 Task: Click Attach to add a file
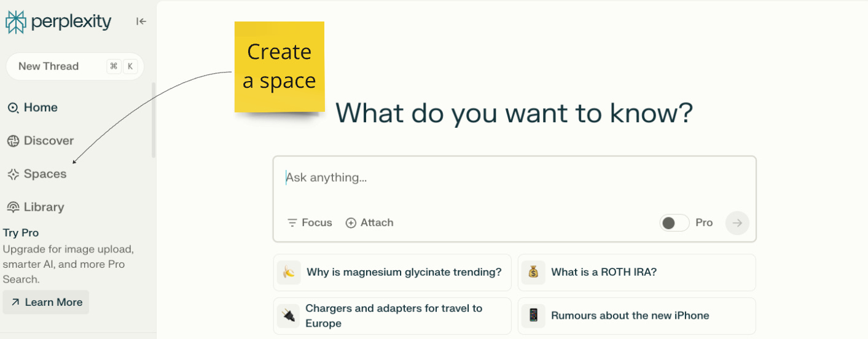369,223
